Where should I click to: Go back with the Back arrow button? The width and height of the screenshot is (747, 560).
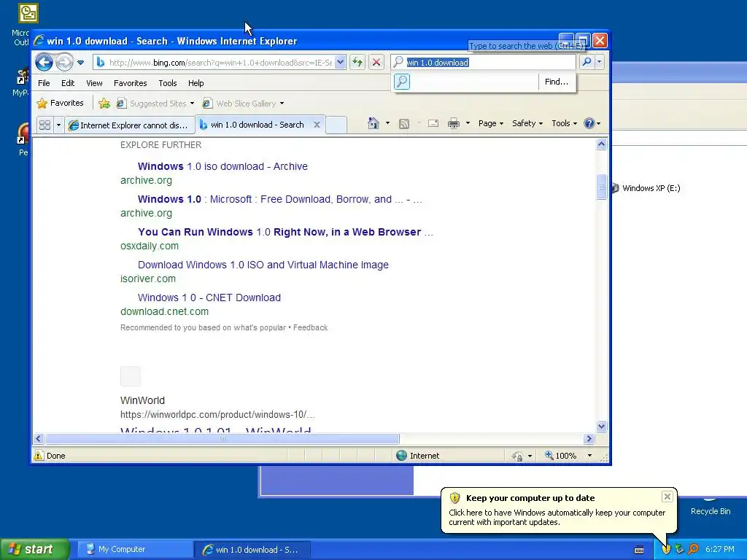(44, 63)
